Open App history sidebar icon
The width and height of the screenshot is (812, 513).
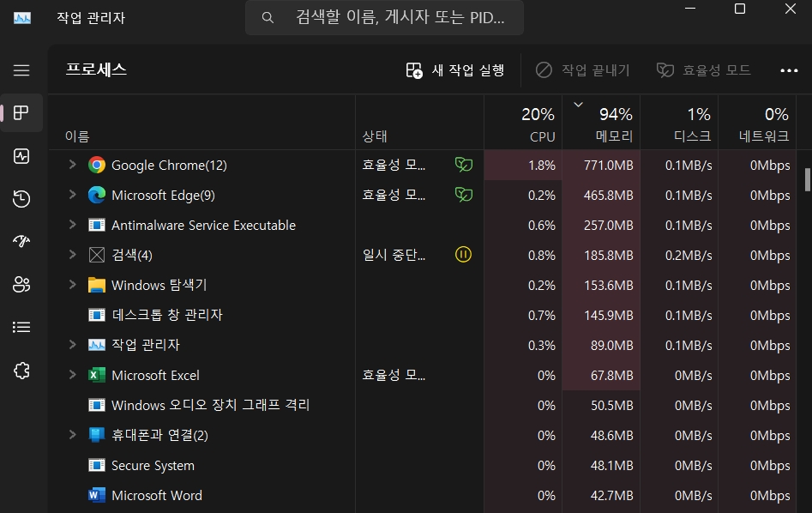tap(21, 199)
